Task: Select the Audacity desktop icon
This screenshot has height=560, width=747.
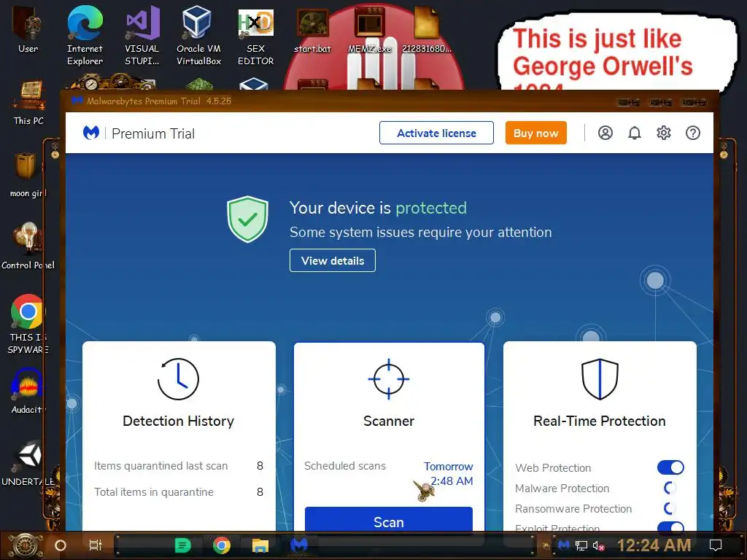Action: coord(28,391)
